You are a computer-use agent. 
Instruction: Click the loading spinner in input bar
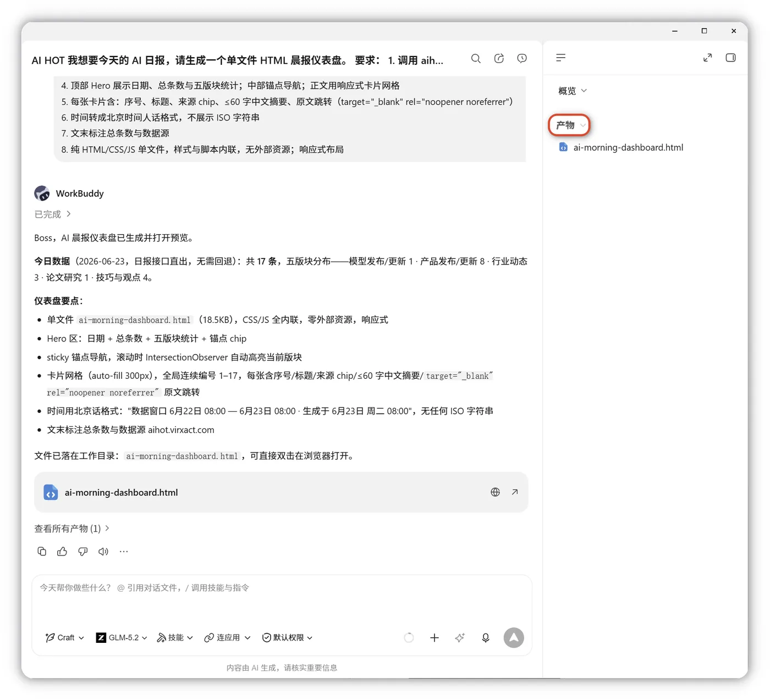[x=409, y=637]
